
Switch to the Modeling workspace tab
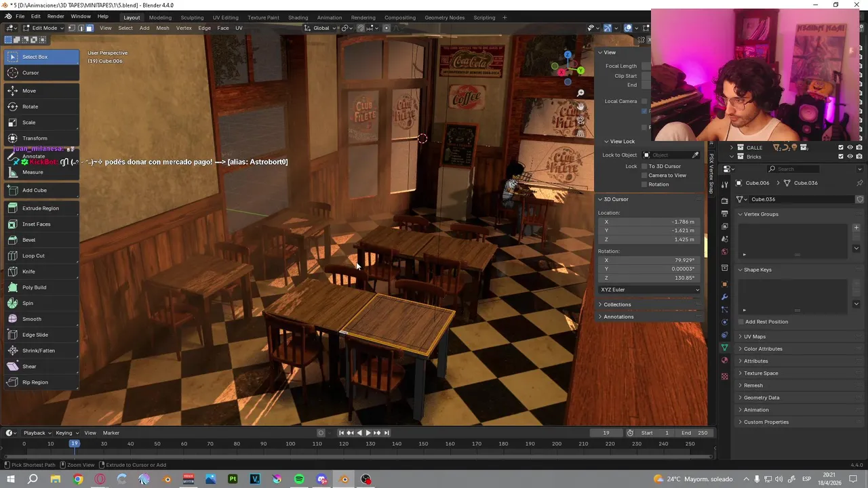click(160, 18)
